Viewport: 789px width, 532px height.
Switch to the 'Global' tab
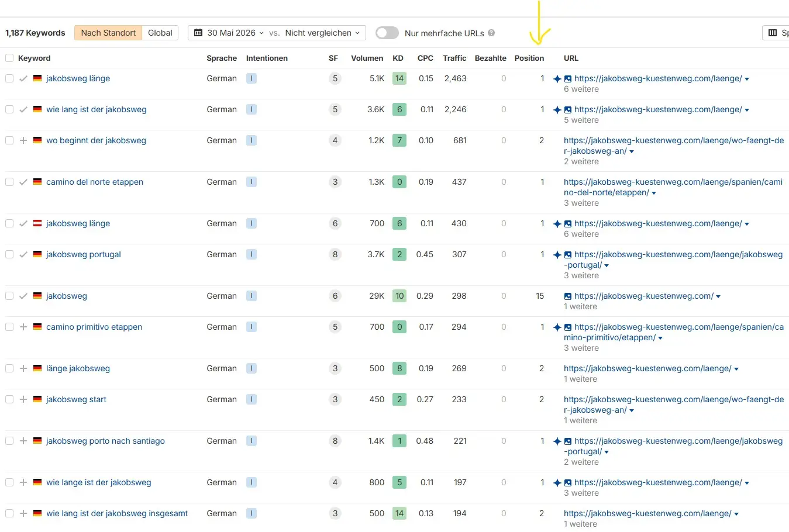point(160,33)
